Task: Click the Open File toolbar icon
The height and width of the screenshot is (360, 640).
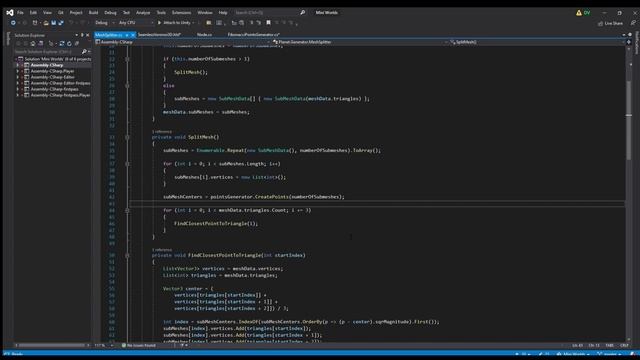Action: [46, 23]
